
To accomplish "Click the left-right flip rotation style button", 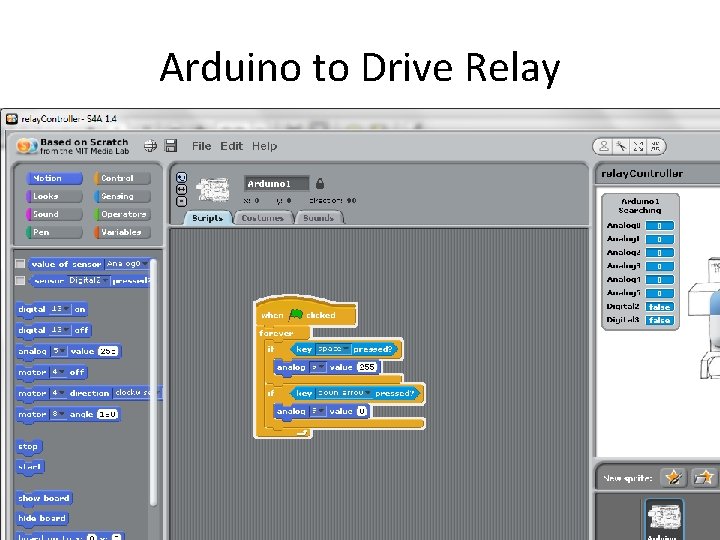I will (x=181, y=189).
